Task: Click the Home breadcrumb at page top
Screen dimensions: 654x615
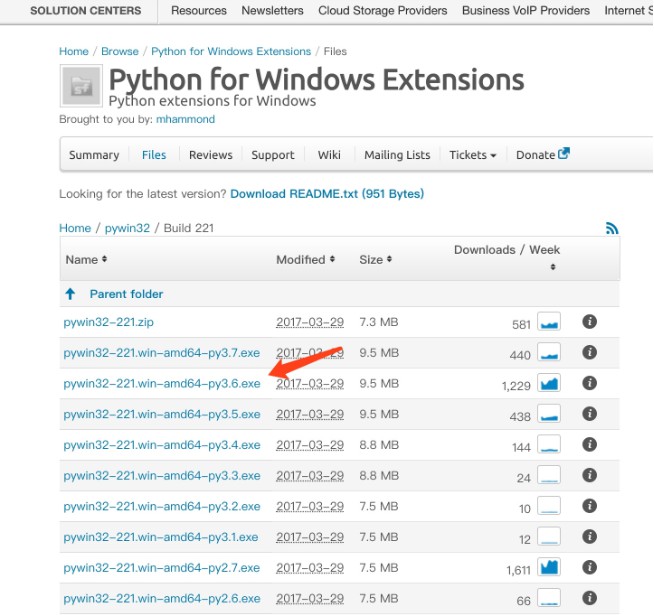Action: tap(74, 51)
